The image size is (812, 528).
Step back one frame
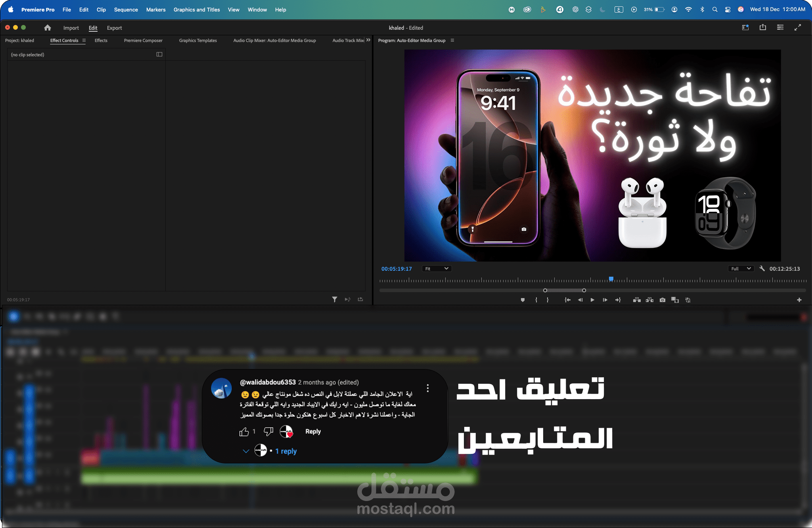tap(580, 300)
